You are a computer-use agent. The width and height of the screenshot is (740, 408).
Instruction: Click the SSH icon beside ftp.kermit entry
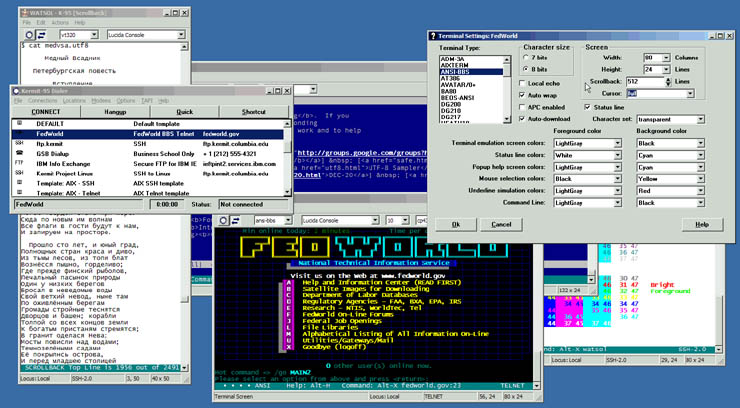[18, 143]
